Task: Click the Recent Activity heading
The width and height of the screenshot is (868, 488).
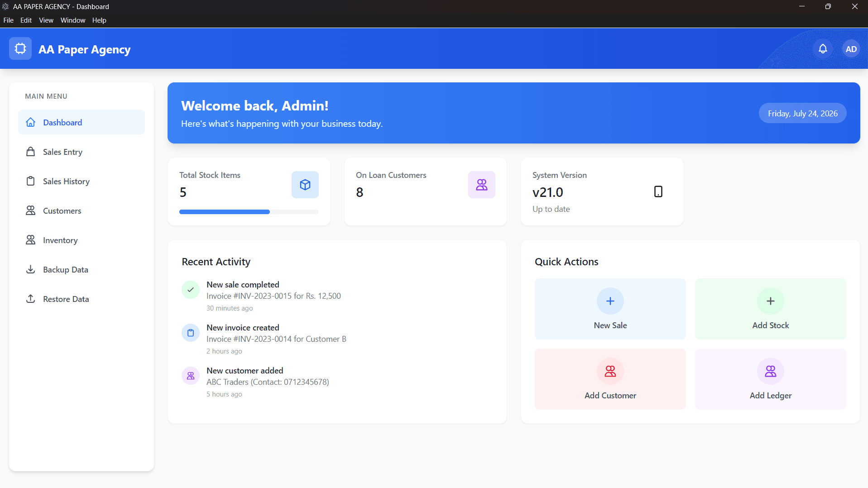Action: point(216,262)
